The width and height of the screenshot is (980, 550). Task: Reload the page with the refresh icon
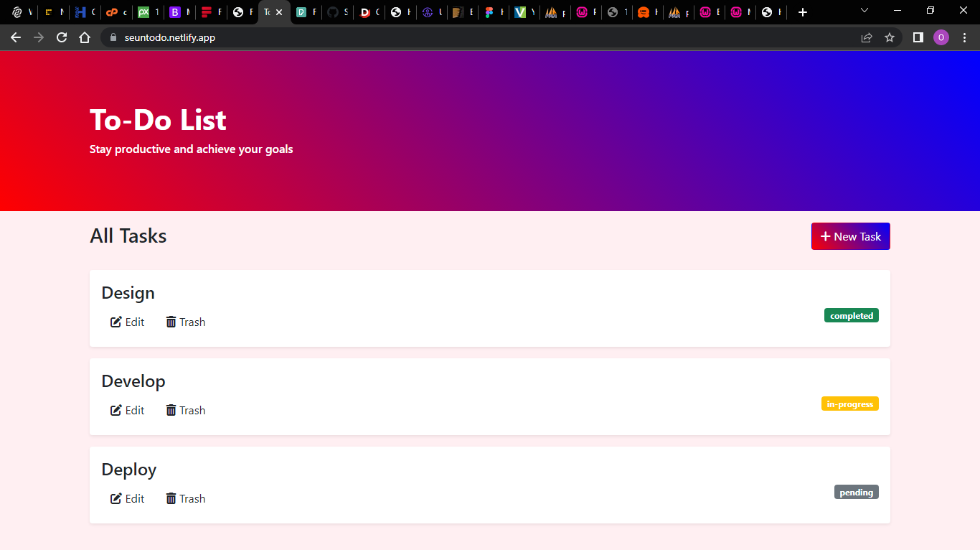[62, 37]
